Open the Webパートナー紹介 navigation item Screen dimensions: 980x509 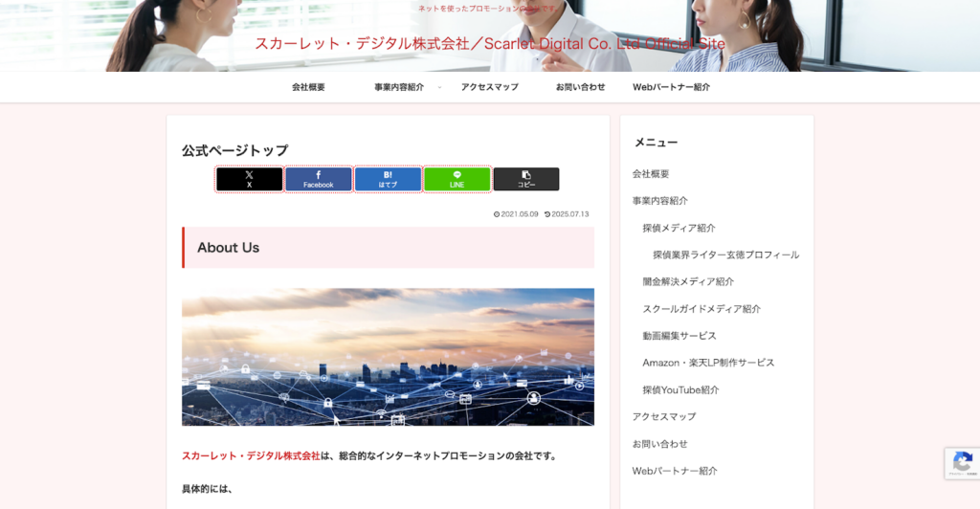(x=671, y=87)
